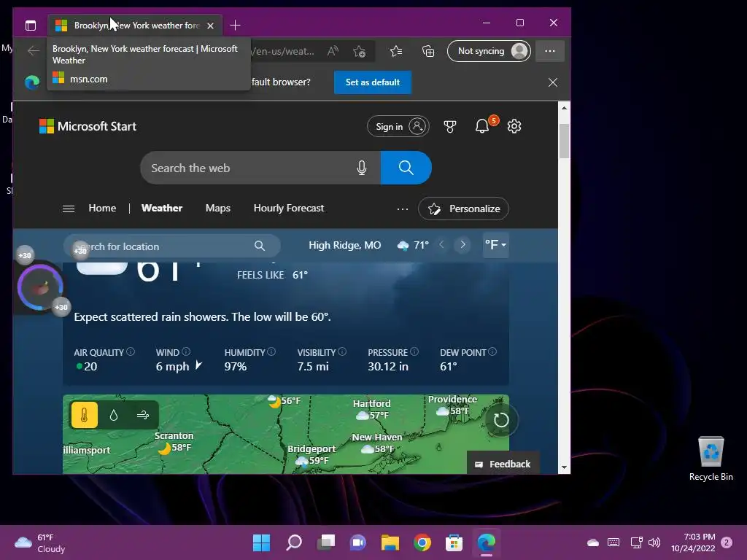Show Air Quality info tooltip
This screenshot has width=747, height=560.
coord(131,352)
